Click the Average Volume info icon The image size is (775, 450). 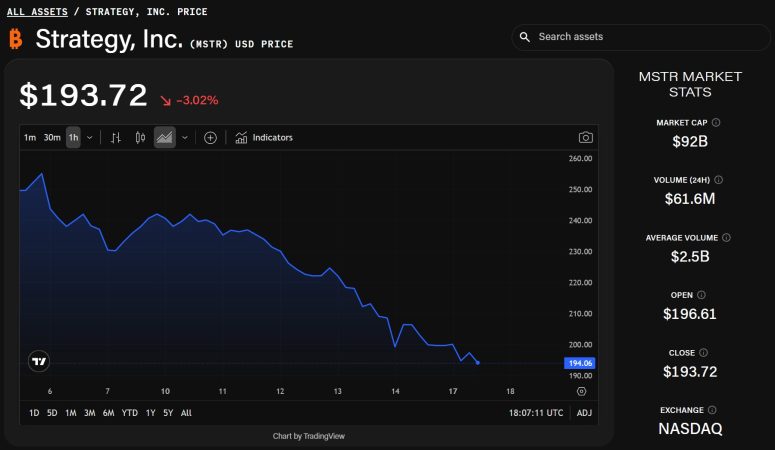[x=726, y=238]
